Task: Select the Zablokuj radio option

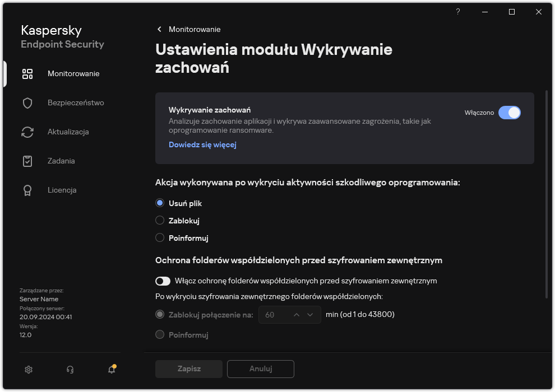Action: click(160, 220)
